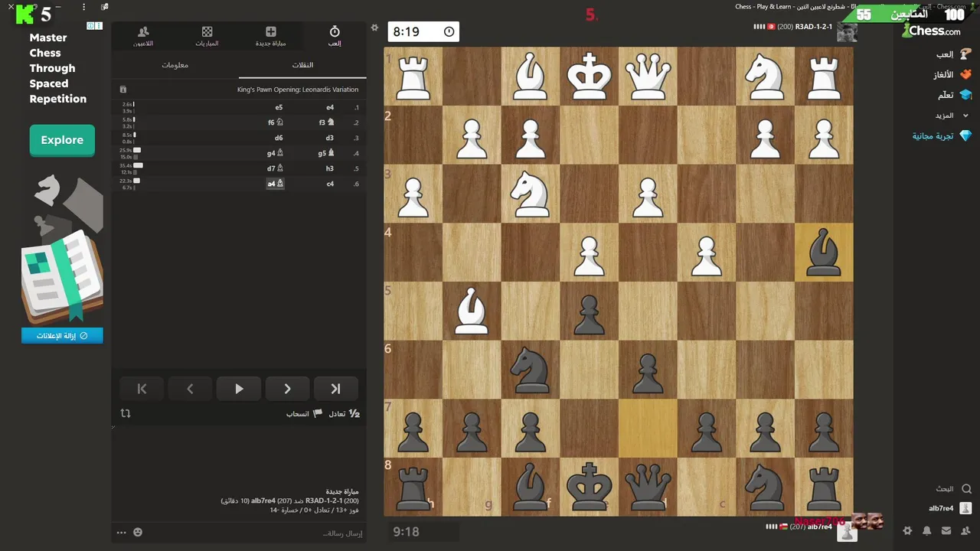Image resolution: width=980 pixels, height=551 pixels.
Task: Select the black queen on d8
Action: pyautogui.click(x=648, y=487)
